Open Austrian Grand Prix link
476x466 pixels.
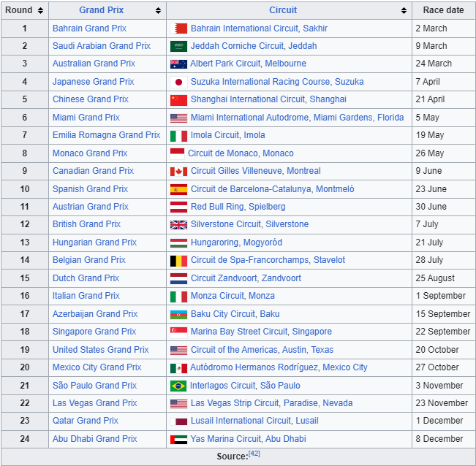click(91, 207)
